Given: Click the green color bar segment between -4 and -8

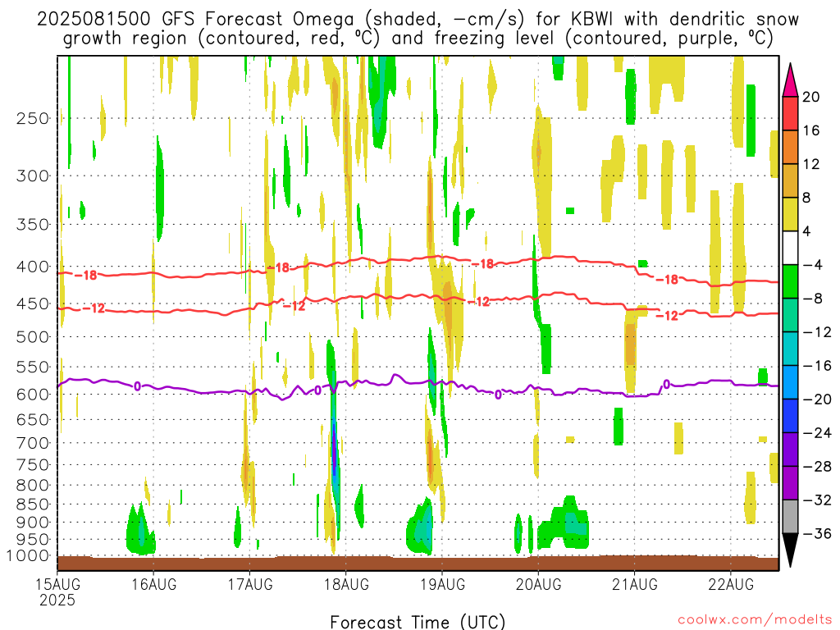Looking at the screenshot, I should pos(790,281).
